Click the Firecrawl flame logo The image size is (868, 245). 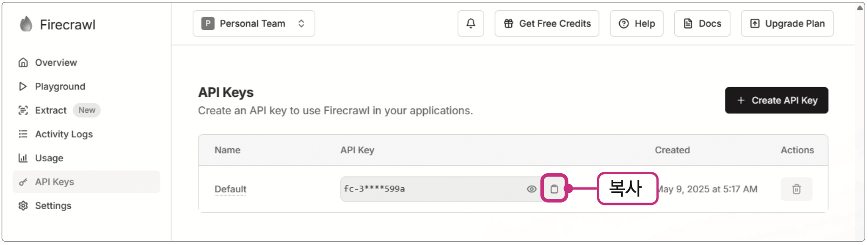pos(26,24)
